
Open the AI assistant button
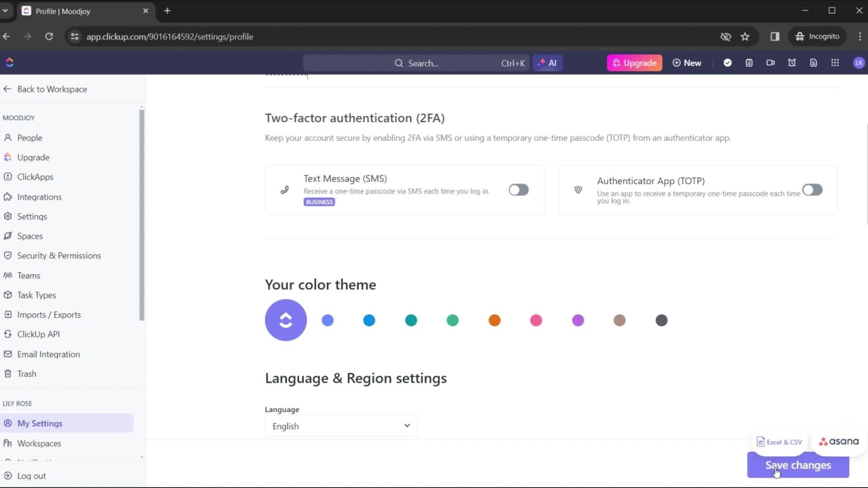click(x=547, y=63)
